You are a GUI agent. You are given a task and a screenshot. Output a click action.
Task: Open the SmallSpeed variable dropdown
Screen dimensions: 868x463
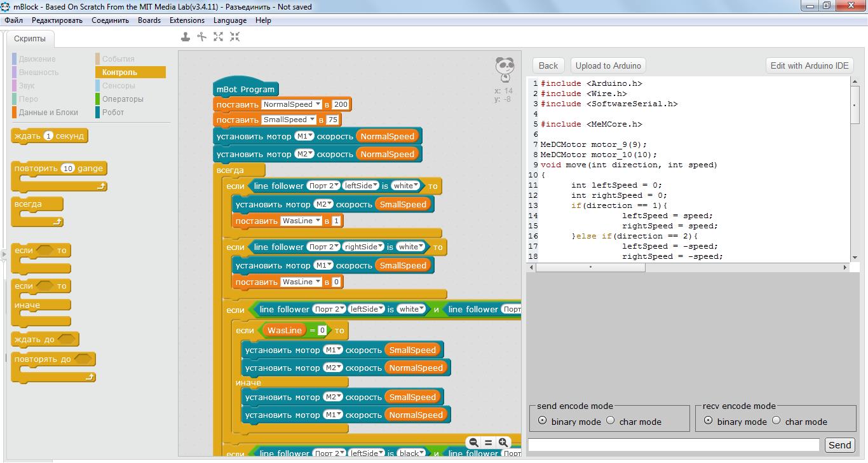click(x=312, y=120)
